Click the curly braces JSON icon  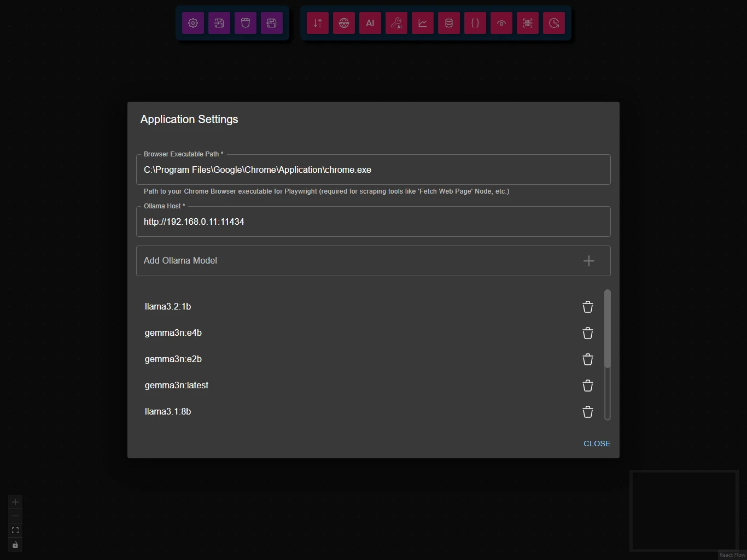475,23
